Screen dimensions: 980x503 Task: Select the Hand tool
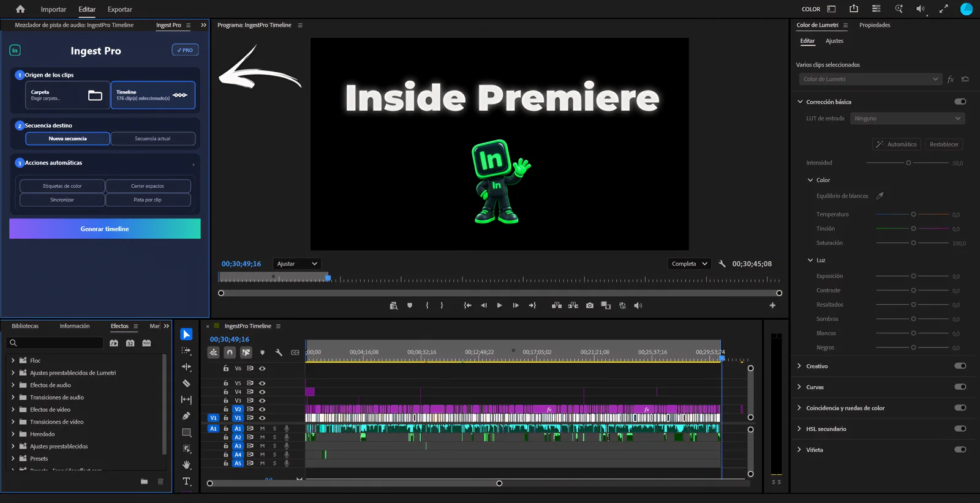point(186,465)
